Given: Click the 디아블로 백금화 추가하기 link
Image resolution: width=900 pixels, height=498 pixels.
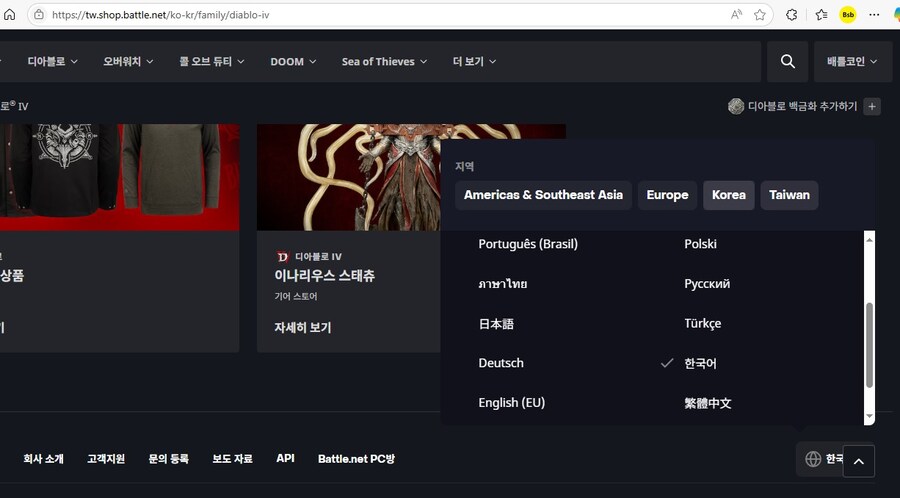Looking at the screenshot, I should tap(802, 106).
